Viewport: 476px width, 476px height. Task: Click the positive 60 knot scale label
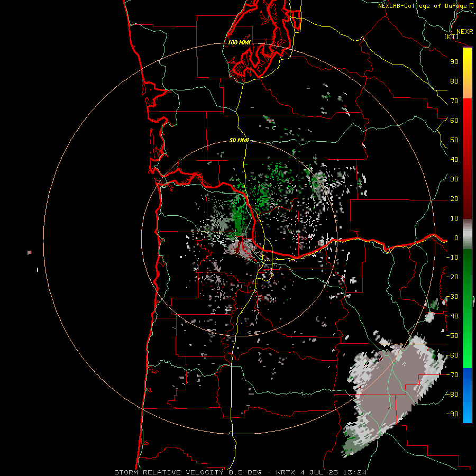click(x=454, y=121)
